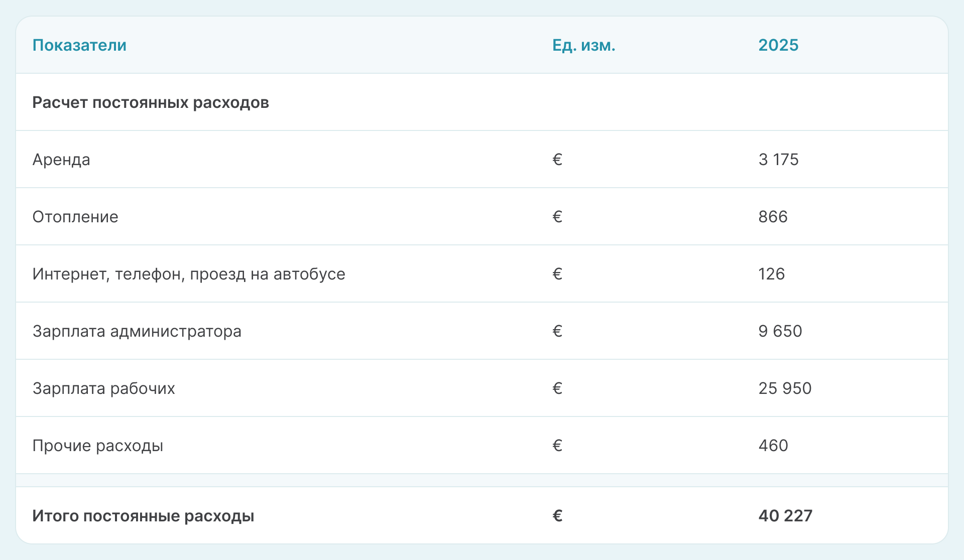964x560 pixels.
Task: Click the Отопление row label
Action: pyautogui.click(x=75, y=217)
